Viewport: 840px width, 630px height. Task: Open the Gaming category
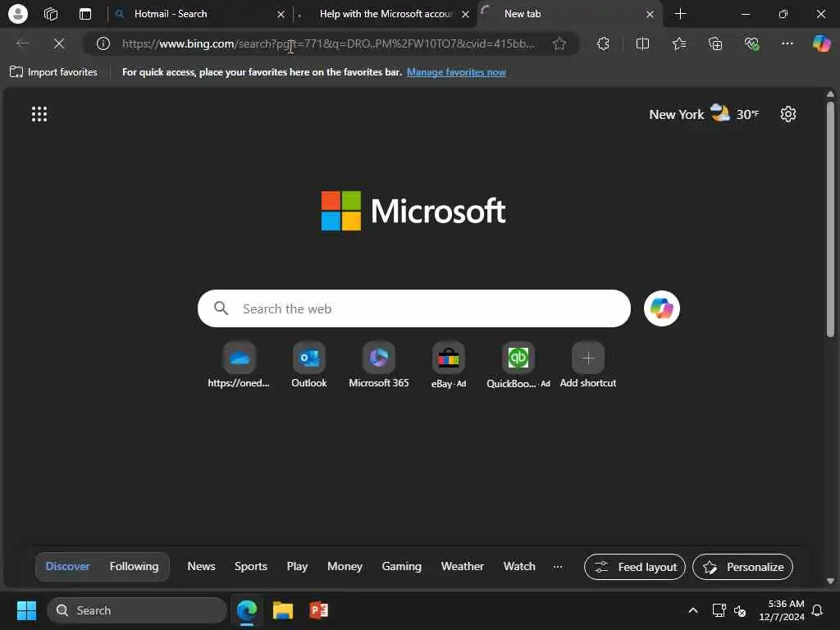(x=401, y=566)
